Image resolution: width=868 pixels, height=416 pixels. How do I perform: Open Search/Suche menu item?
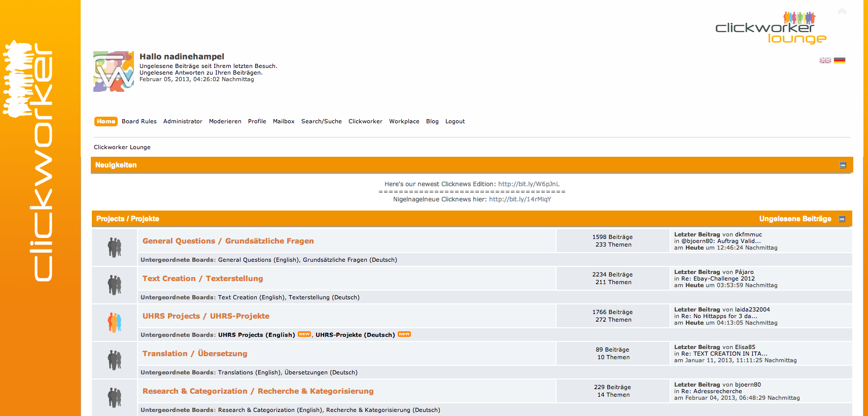(x=322, y=121)
